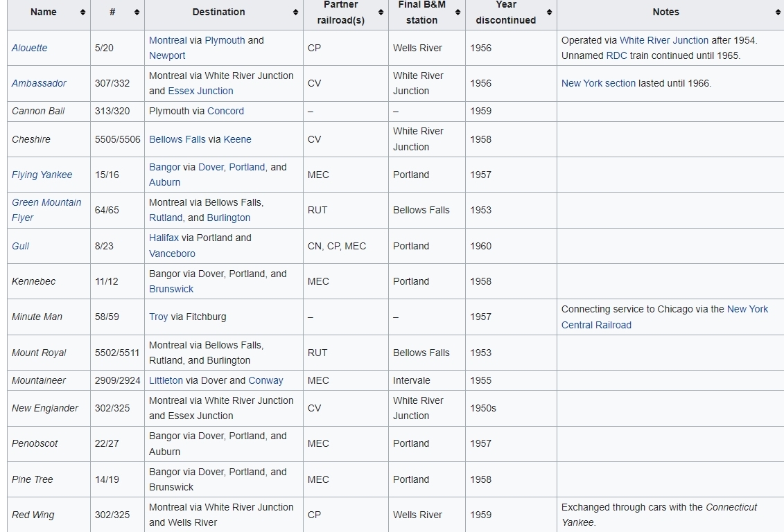The image size is (784, 532).
Task: Select the 1955 year cell
Action: click(511, 380)
